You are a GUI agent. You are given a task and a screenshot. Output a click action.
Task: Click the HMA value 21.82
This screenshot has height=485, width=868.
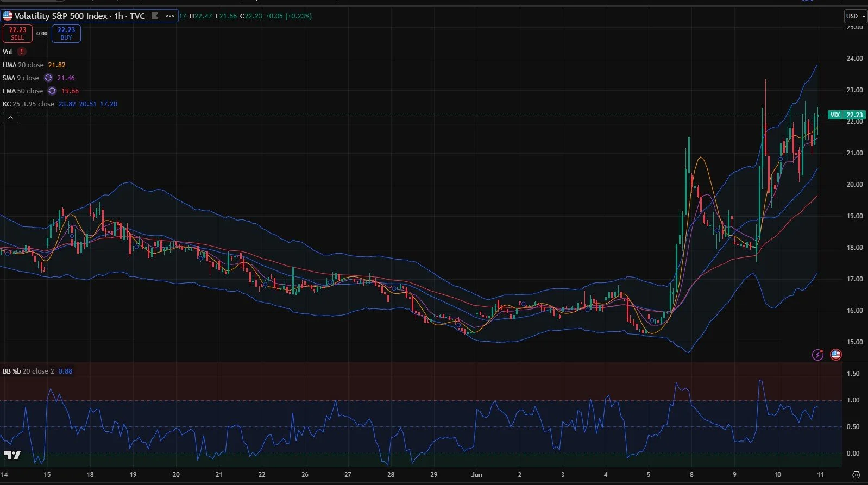point(57,65)
